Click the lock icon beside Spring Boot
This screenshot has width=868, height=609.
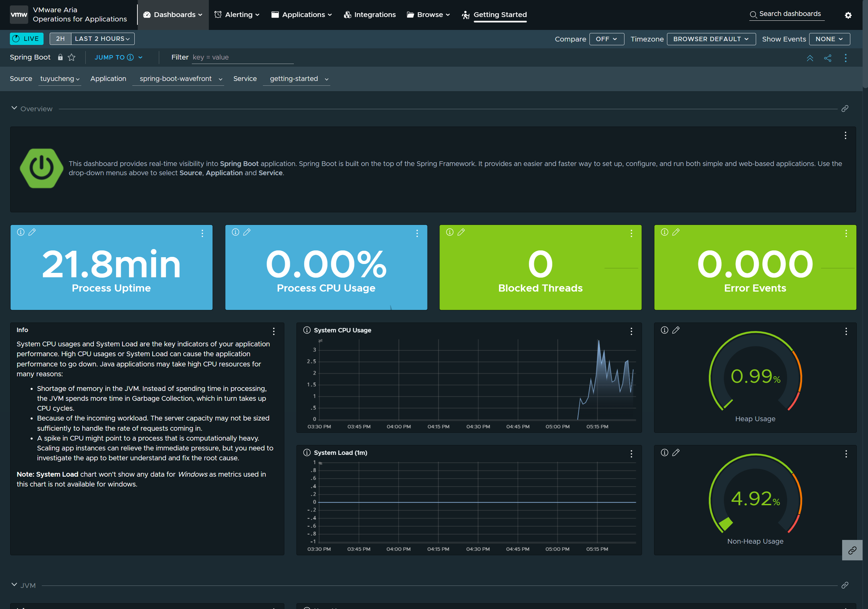[60, 57]
